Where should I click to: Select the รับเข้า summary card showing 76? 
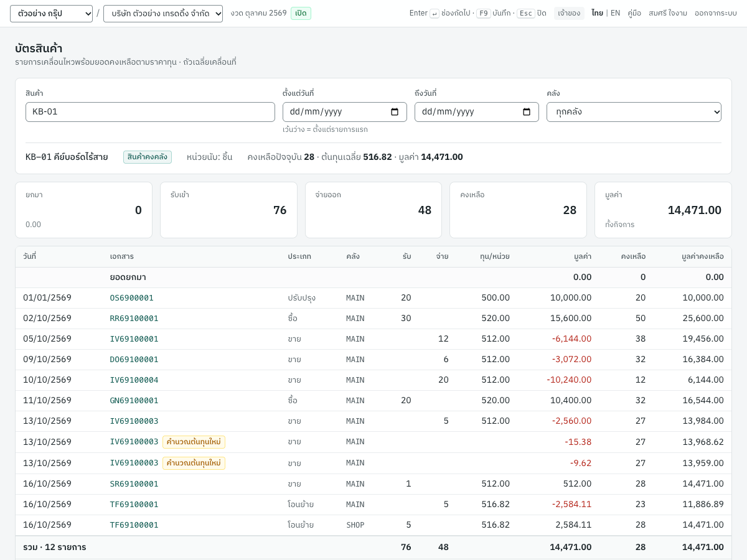coord(228,210)
